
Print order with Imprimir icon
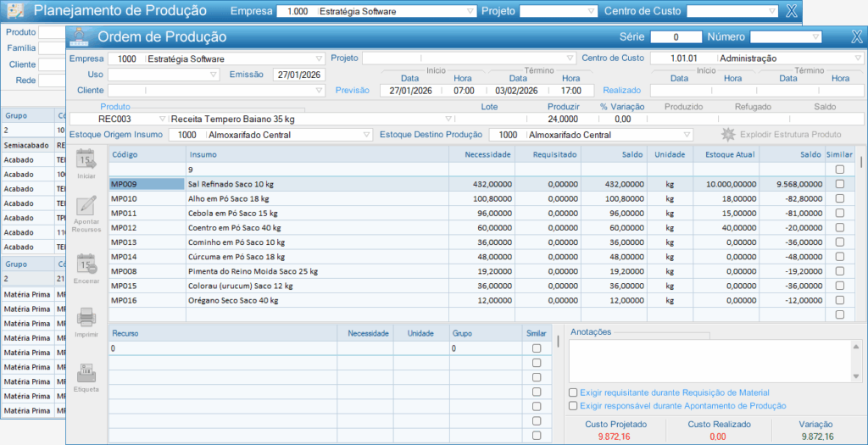coord(86,320)
